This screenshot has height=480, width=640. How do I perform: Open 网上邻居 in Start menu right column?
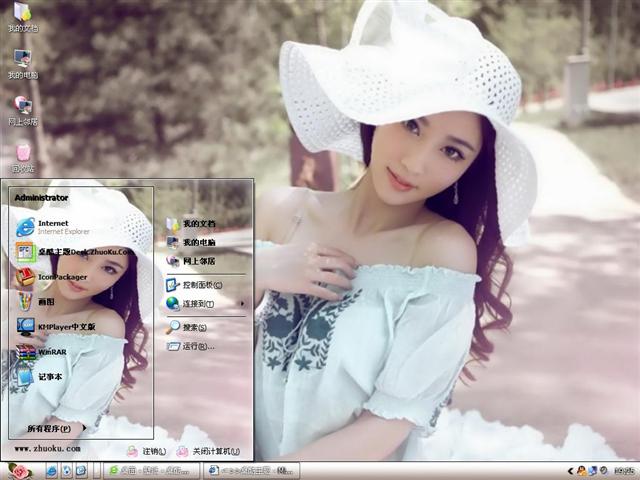point(191,261)
